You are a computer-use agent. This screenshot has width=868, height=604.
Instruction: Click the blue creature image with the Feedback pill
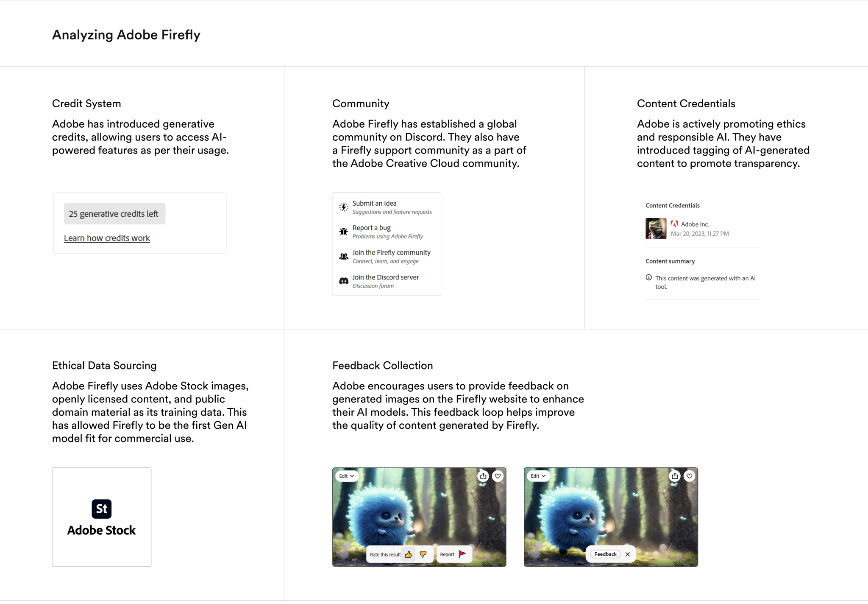point(611,517)
